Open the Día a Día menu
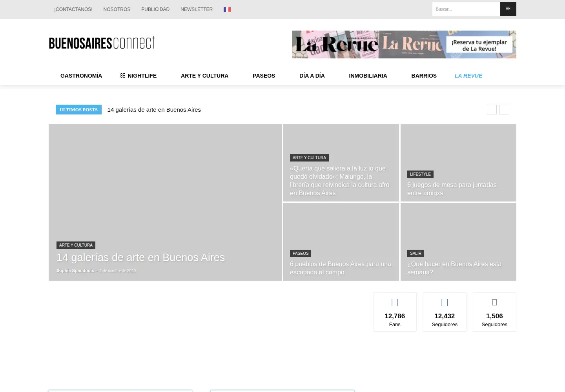This screenshot has width=565, height=392. [x=312, y=76]
